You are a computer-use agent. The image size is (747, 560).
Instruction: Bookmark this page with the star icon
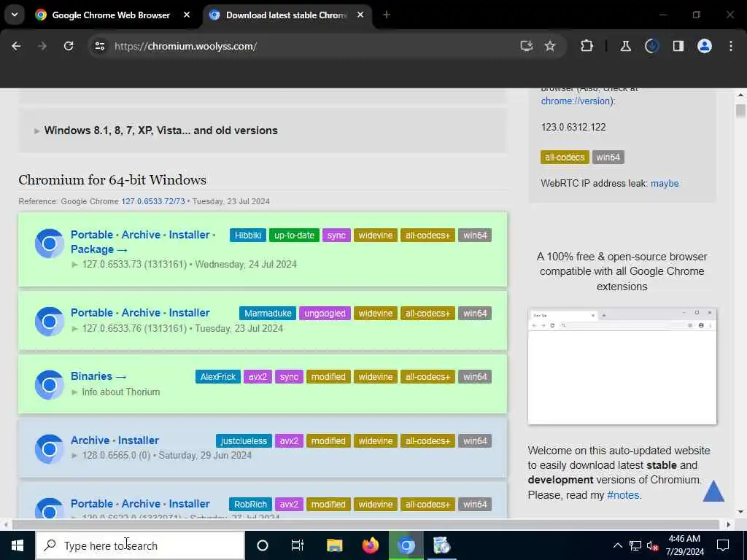[550, 46]
